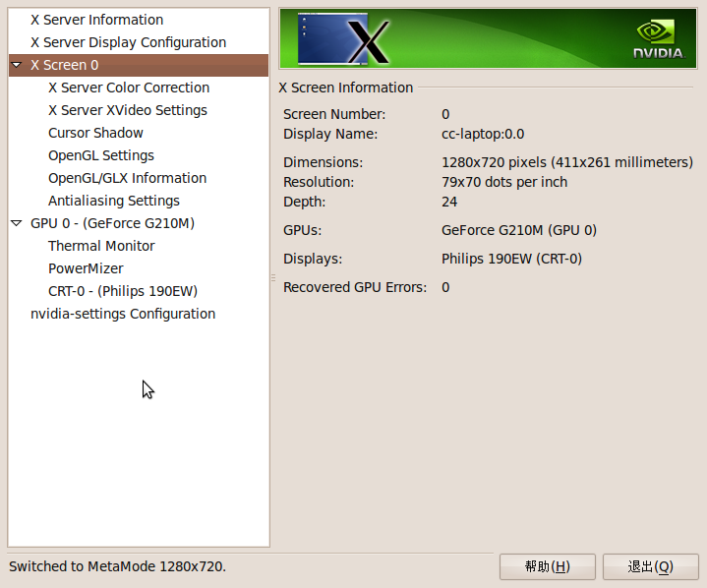The width and height of the screenshot is (707, 588).
Task: Open Cursor Shadow settings
Action: tap(95, 133)
